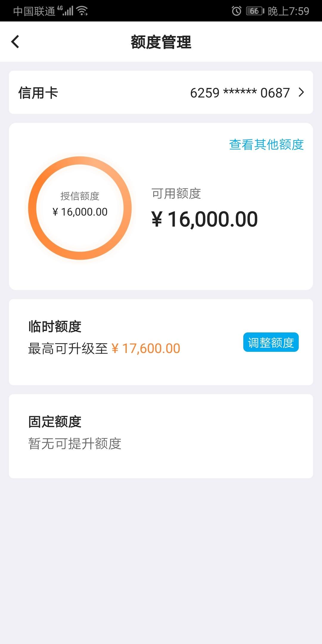Open the credit card selector chevron
This screenshot has width=322, height=644.
(301, 92)
